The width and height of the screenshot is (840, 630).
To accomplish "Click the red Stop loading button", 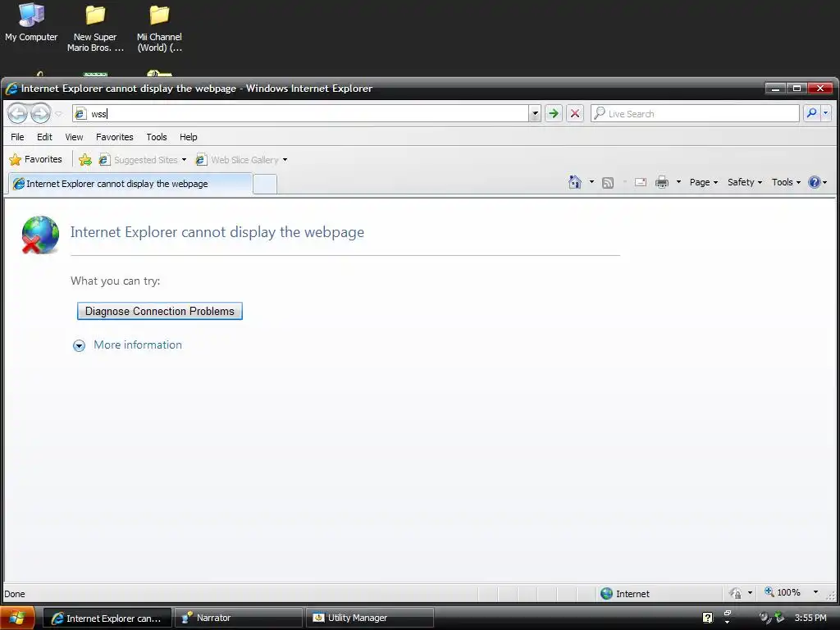I will coord(575,113).
